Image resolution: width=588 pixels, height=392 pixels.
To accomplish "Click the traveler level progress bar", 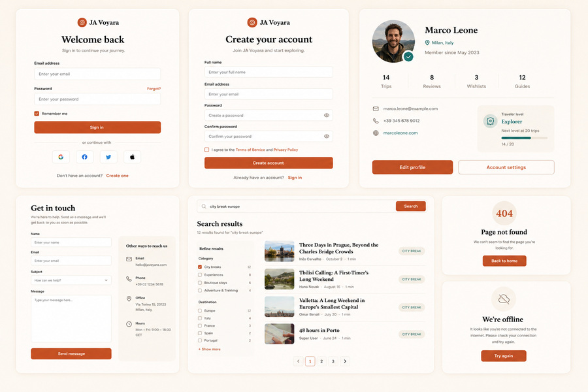I will pyautogui.click(x=524, y=138).
